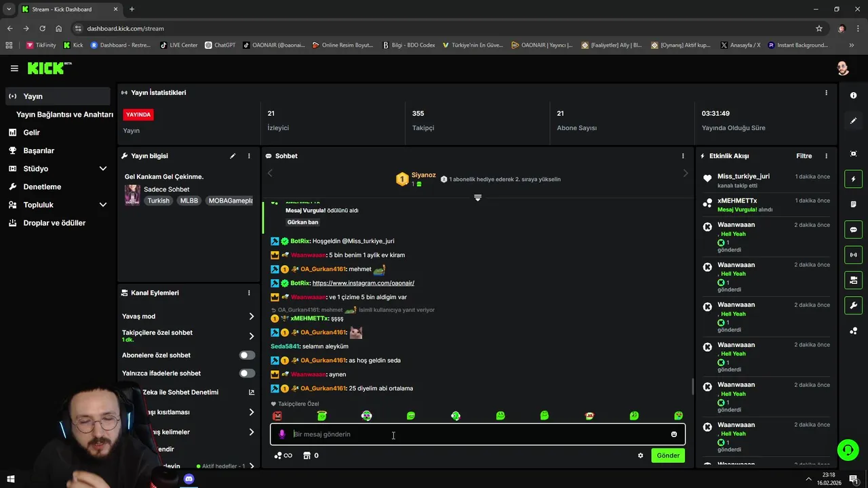Edit stream info with pencil icon
Viewport: 868px width, 488px height.
[x=233, y=156]
